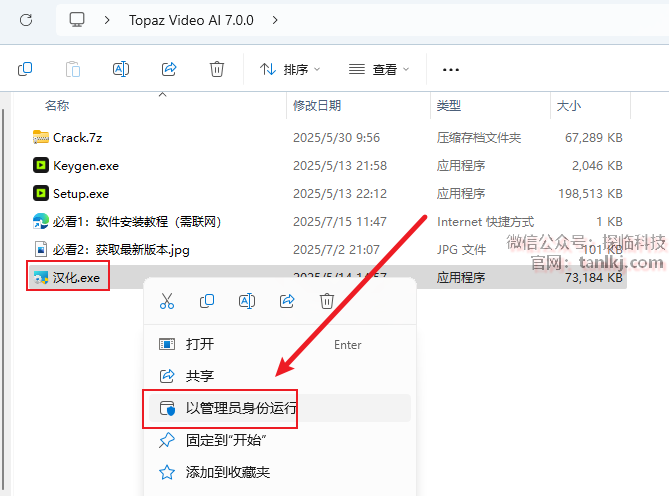Choose 打开 from the context menu
669x496 pixels.
coord(200,344)
